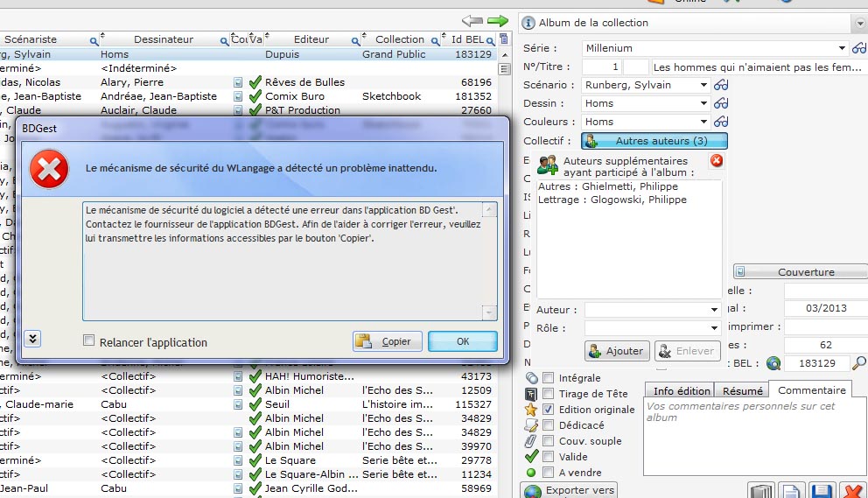The width and height of the screenshot is (868, 498).
Task: Click the Copier button in the error dialog
Action: pyautogui.click(x=388, y=341)
